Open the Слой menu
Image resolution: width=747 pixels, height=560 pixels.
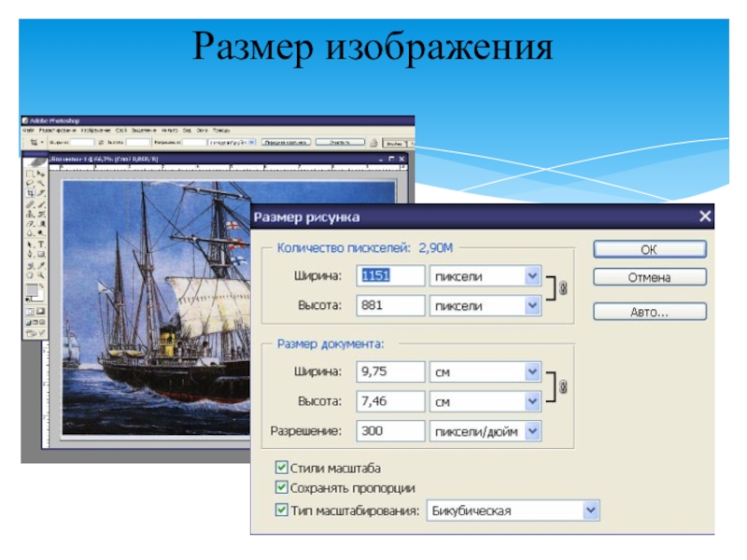121,130
